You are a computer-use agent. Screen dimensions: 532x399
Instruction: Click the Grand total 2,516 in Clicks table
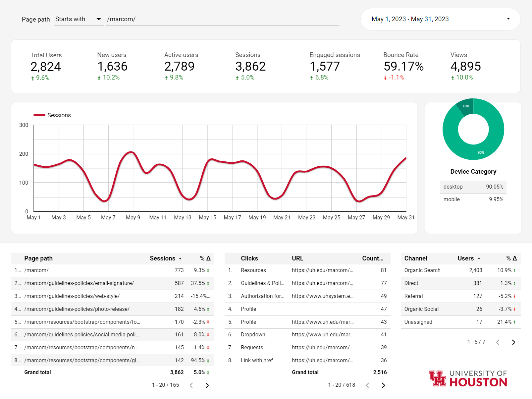(x=380, y=372)
